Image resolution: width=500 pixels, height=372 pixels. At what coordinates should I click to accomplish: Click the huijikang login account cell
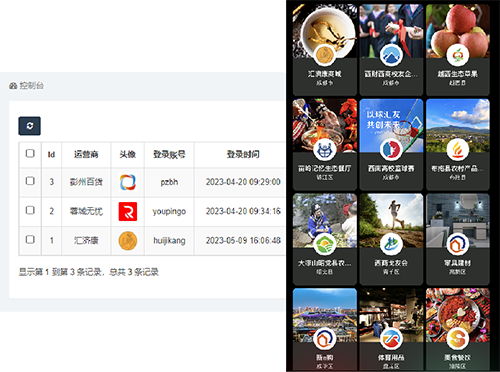tap(169, 241)
